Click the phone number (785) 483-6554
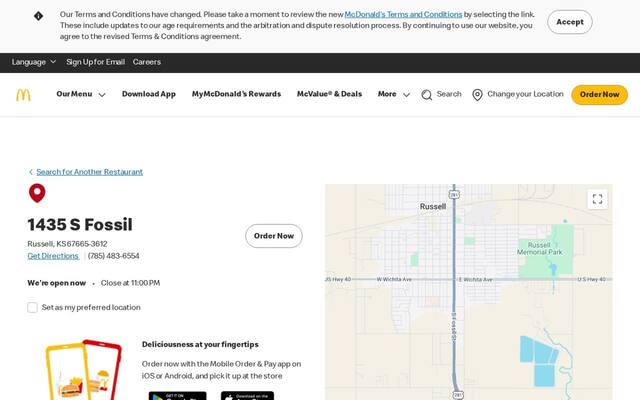Screen dimensions: 640x400 pos(113,256)
